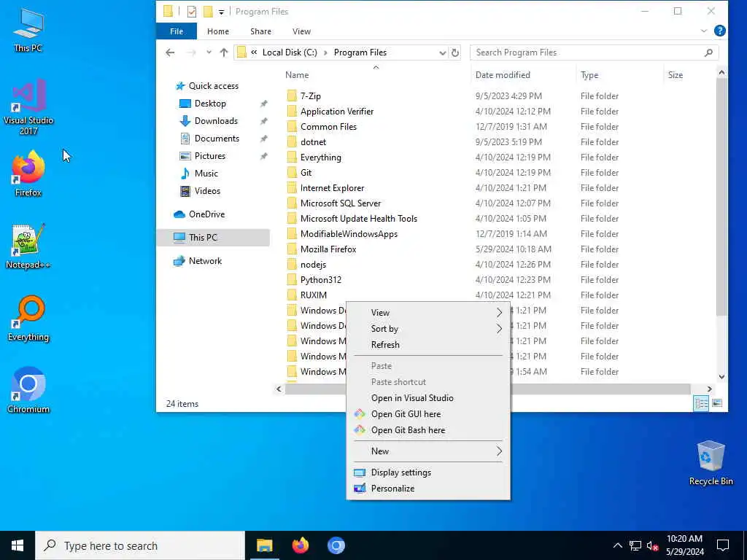Switch to Large icons view layout icon
Screen dimensions: 747x560
tap(717, 403)
